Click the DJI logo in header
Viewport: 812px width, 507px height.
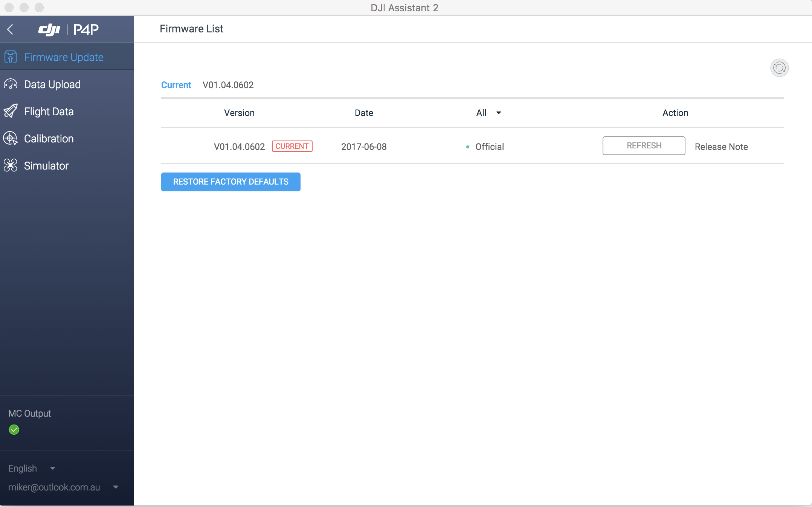[49, 29]
